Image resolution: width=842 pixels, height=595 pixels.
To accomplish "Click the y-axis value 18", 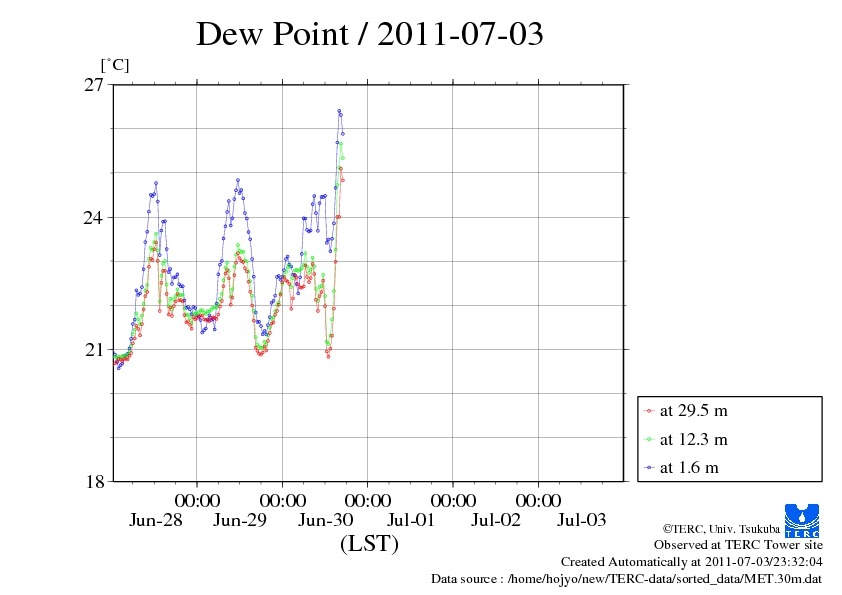I will tap(95, 482).
